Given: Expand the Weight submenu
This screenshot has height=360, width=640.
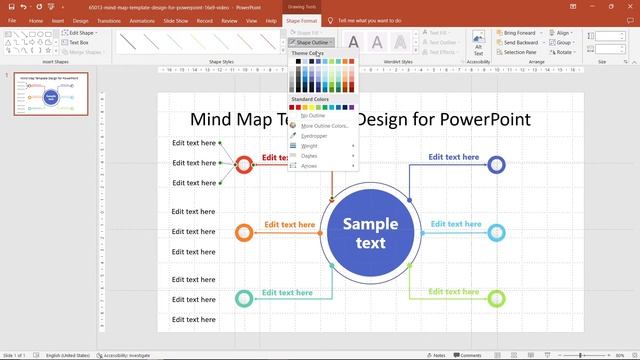Looking at the screenshot, I should click(323, 146).
